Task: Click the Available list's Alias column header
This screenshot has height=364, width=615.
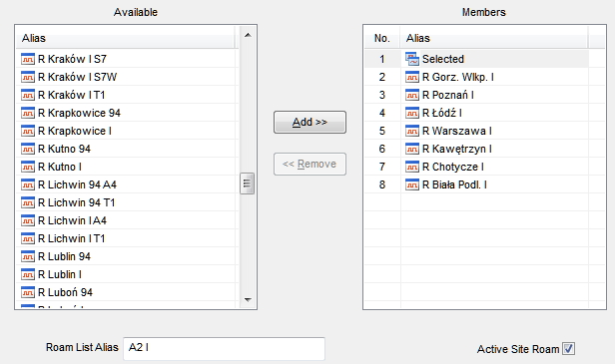Action: (x=126, y=39)
